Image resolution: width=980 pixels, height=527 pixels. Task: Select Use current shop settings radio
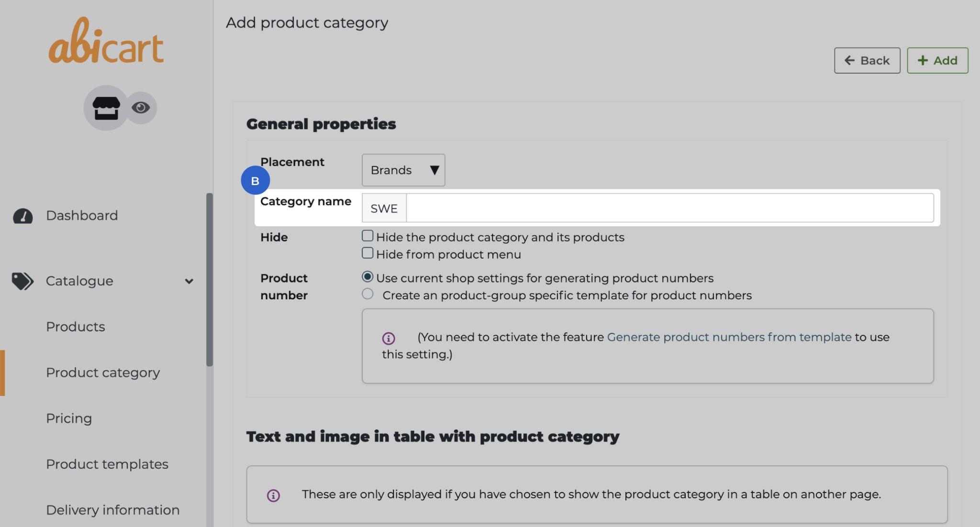coord(367,277)
